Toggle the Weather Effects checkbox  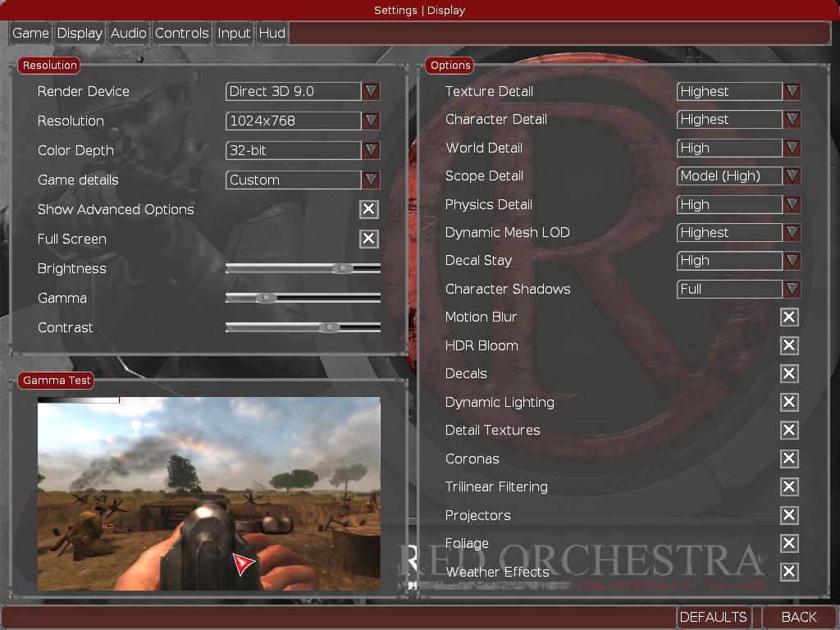click(x=789, y=572)
